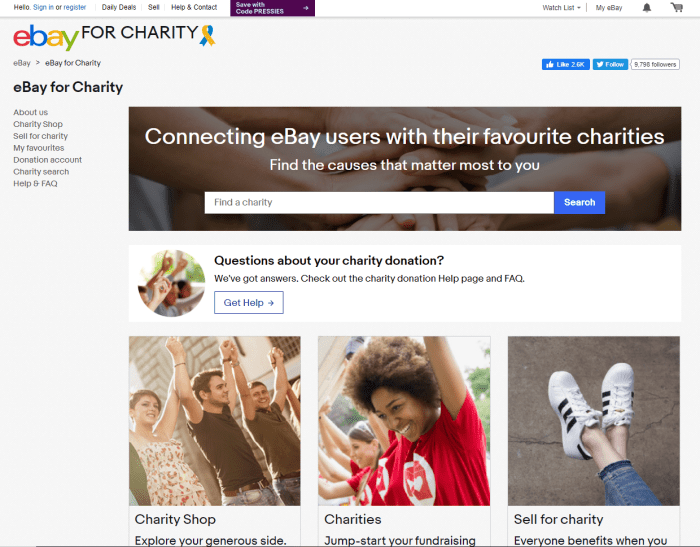Click the Sign in link
The image size is (700, 547).
[43, 7]
